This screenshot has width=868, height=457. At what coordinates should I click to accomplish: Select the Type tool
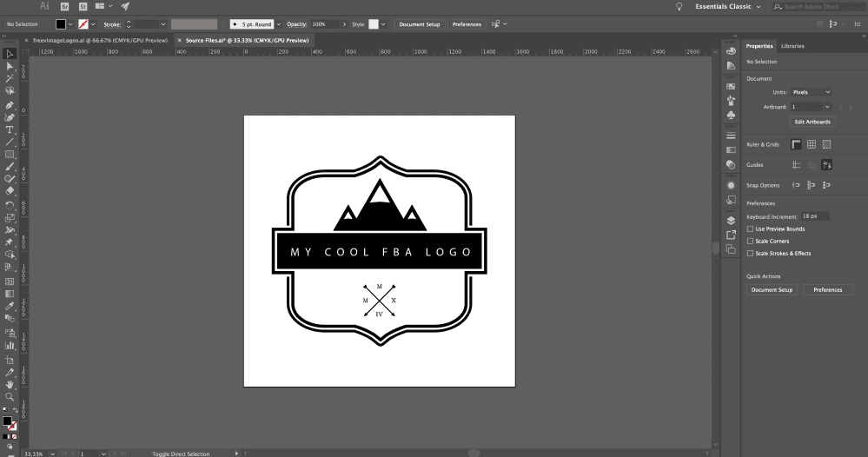pyautogui.click(x=10, y=130)
